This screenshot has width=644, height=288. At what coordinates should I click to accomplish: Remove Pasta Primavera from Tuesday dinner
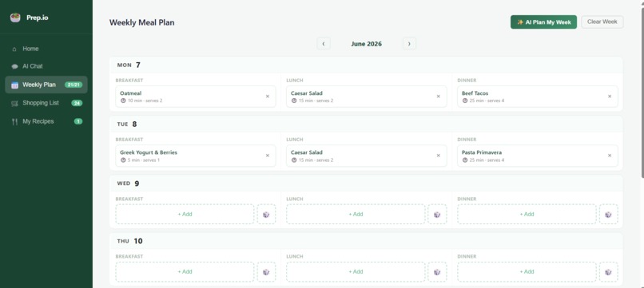[610, 156]
